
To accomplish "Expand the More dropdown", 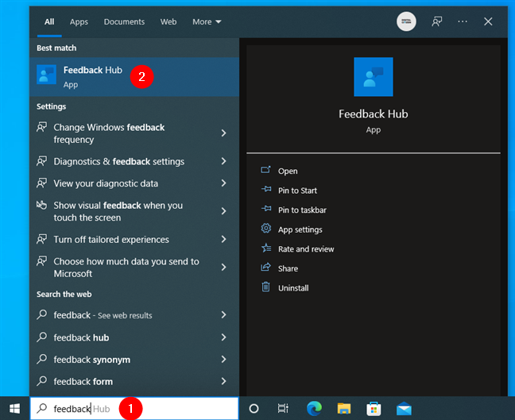I will (207, 22).
